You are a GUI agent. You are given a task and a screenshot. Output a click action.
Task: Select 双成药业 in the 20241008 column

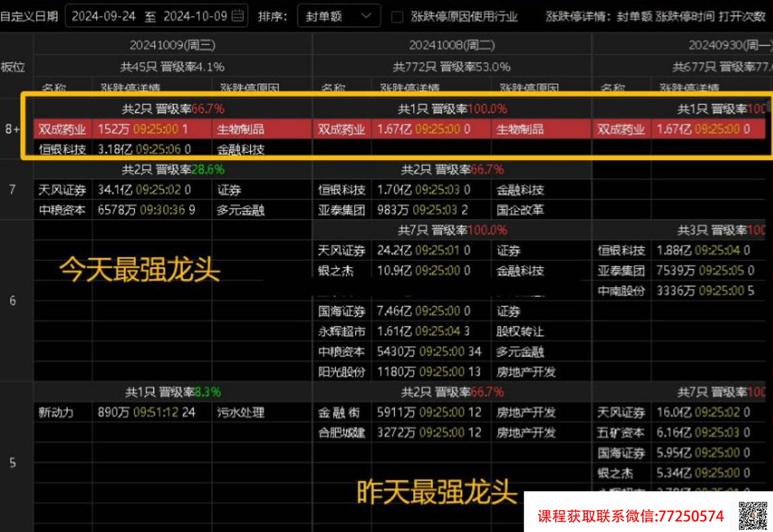341,129
